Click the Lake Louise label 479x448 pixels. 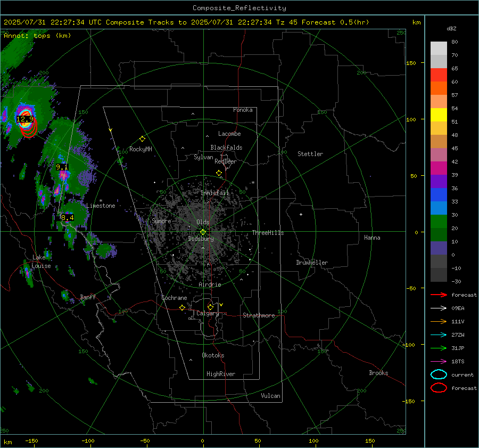42,262
